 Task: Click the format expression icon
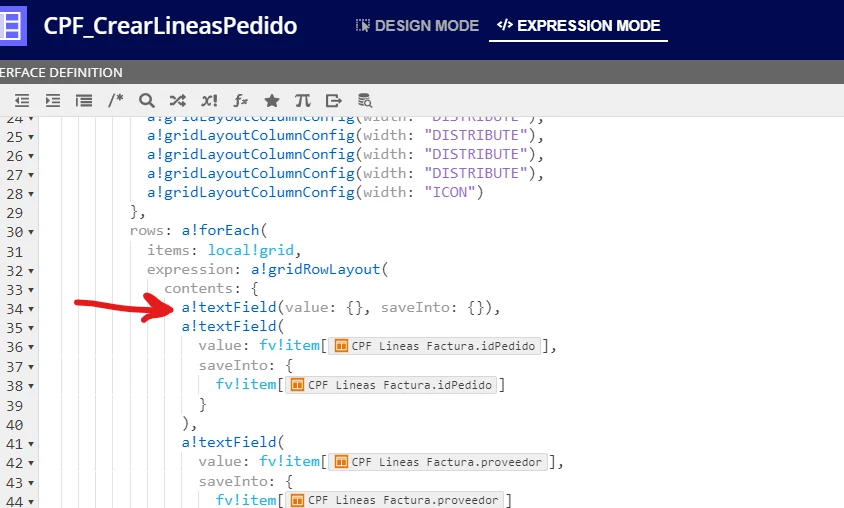pos(84,101)
